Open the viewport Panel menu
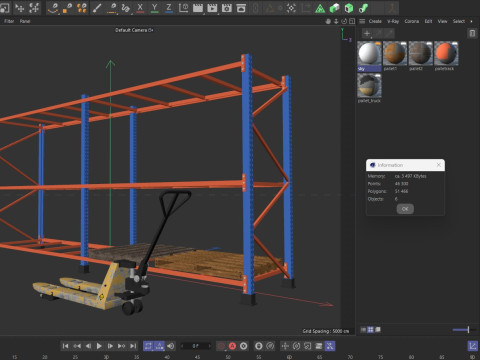The height and width of the screenshot is (360, 480). 25,21
